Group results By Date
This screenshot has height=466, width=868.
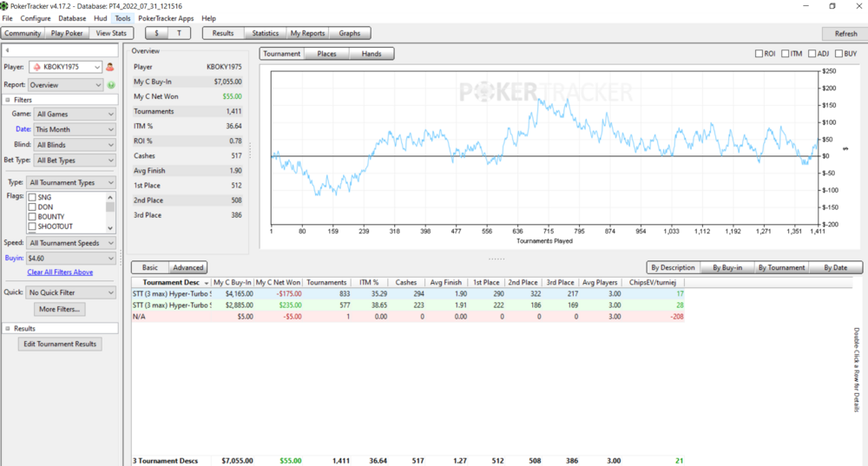click(x=835, y=267)
